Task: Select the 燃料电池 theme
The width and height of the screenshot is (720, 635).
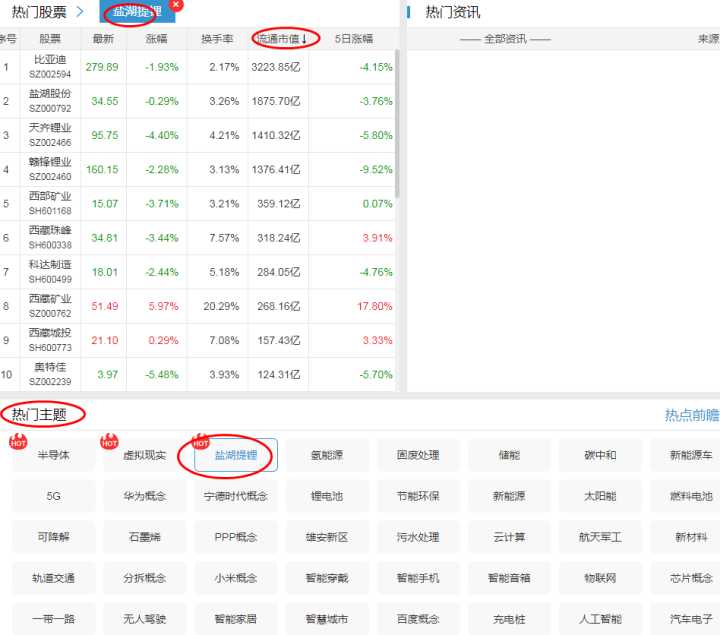Action: 685,496
